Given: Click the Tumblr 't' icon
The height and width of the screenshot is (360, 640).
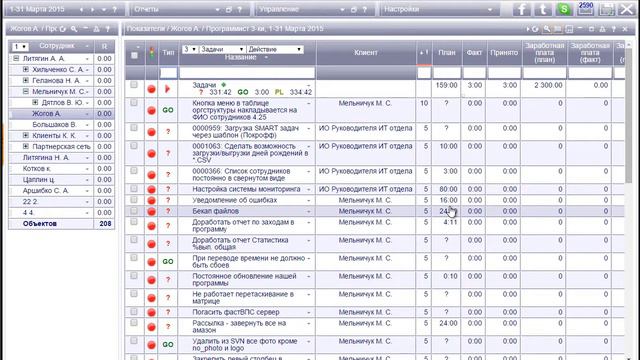Looking at the screenshot, I should click(x=543, y=9).
